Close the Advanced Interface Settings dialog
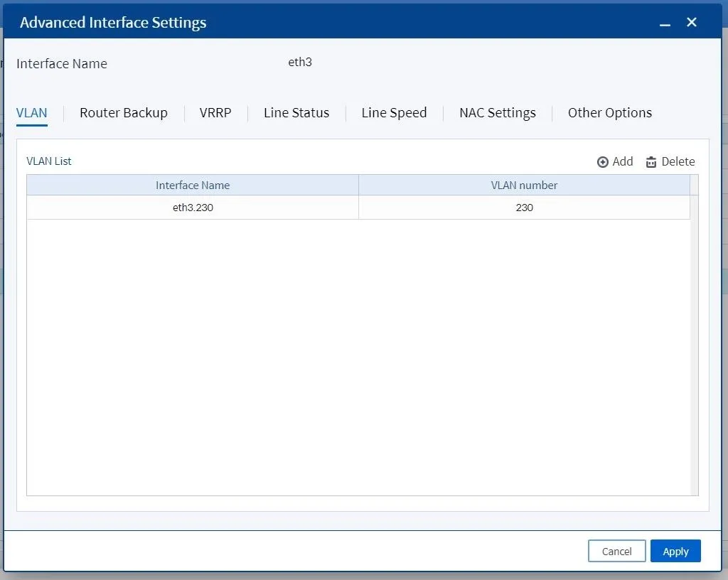728x580 pixels. (691, 22)
